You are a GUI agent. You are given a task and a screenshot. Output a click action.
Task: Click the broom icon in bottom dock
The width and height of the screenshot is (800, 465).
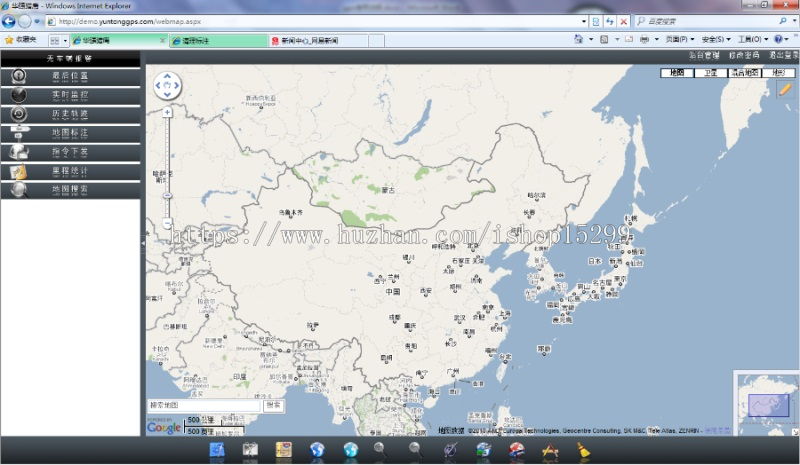tap(584, 450)
